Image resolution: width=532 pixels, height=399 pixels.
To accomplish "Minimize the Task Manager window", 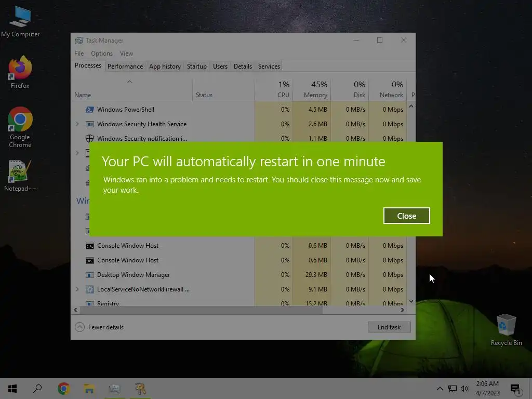I will (x=356, y=40).
